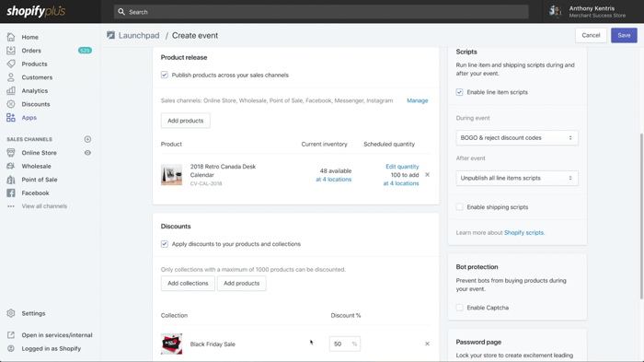
Task: Click the search magnifier icon
Action: [x=121, y=12]
